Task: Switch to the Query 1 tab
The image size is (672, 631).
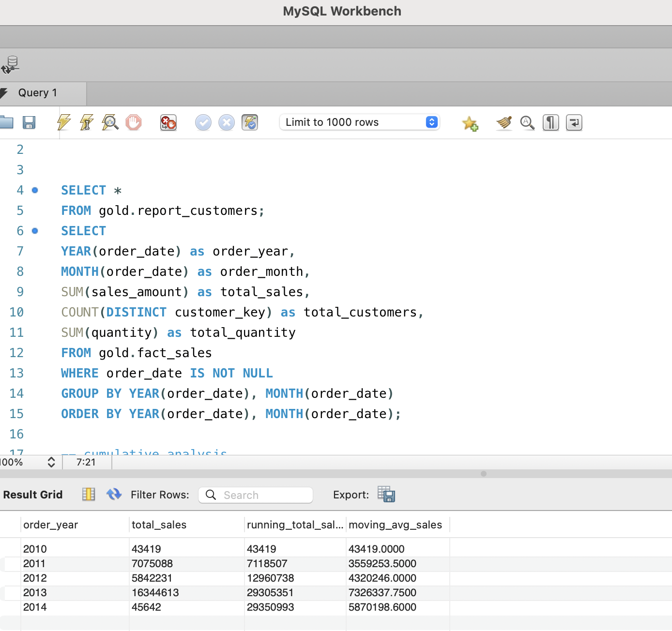Action: (38, 92)
